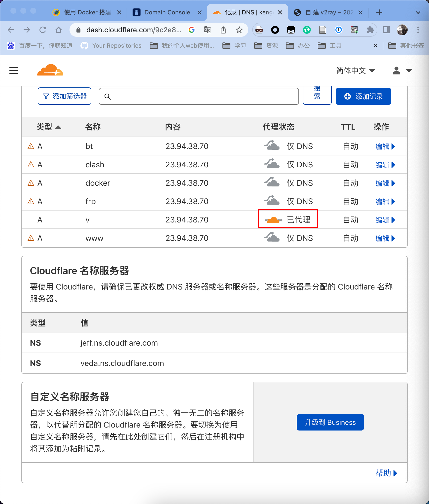
Task: Select jeff.ns.cloudflare.com nameserver value
Action: [x=119, y=343]
